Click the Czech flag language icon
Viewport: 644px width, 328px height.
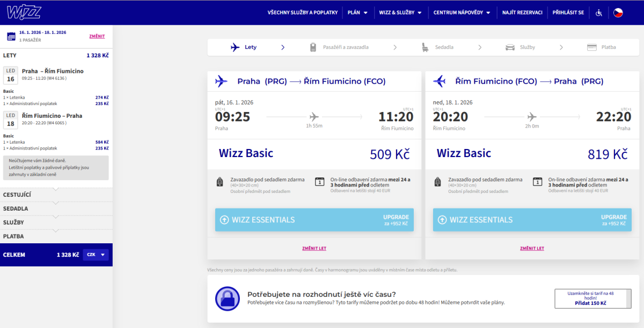pyautogui.click(x=618, y=12)
